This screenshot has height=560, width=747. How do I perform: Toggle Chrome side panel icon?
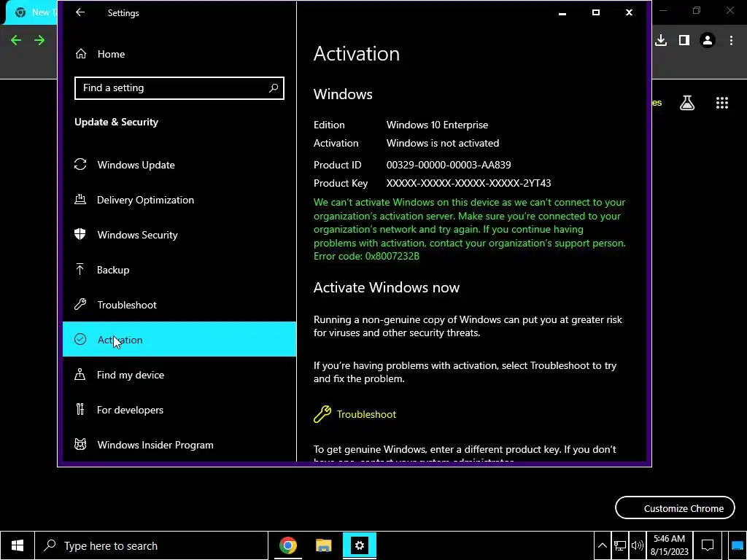pos(684,41)
